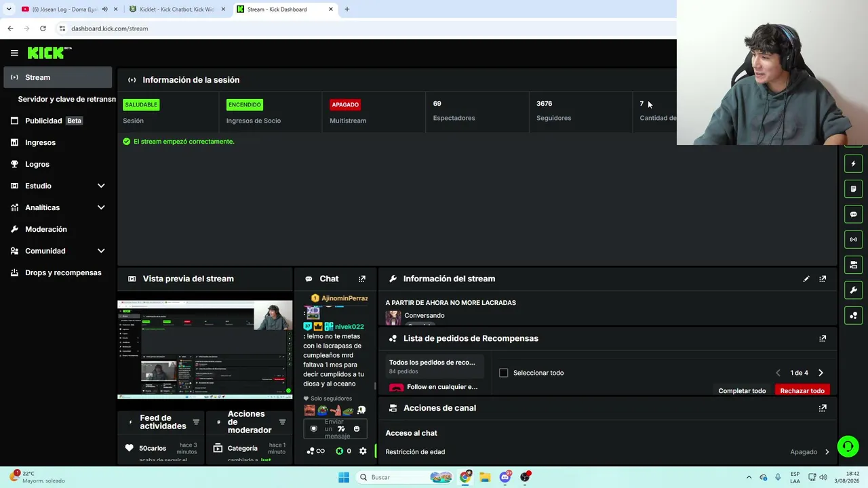The image size is (868, 488).
Task: Click the shield icon in chat input
Action: point(313,429)
